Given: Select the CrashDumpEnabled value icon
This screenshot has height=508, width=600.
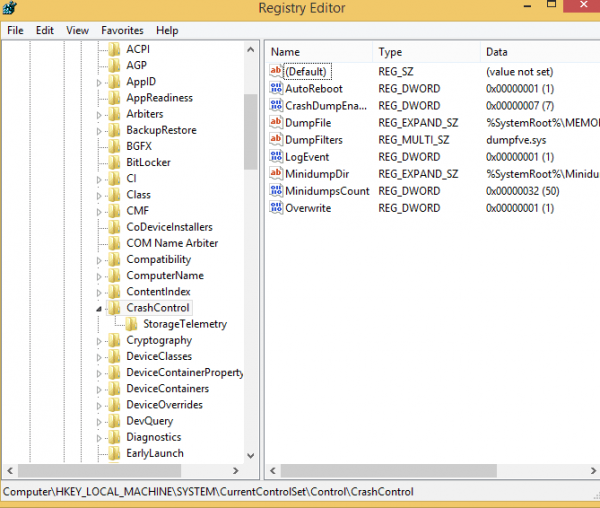Looking at the screenshot, I should [276, 105].
